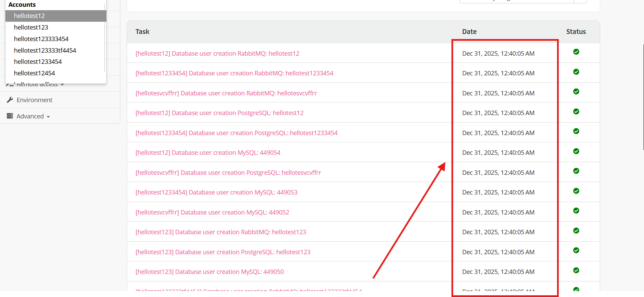Pick account hellotest12454 from the list

point(34,73)
